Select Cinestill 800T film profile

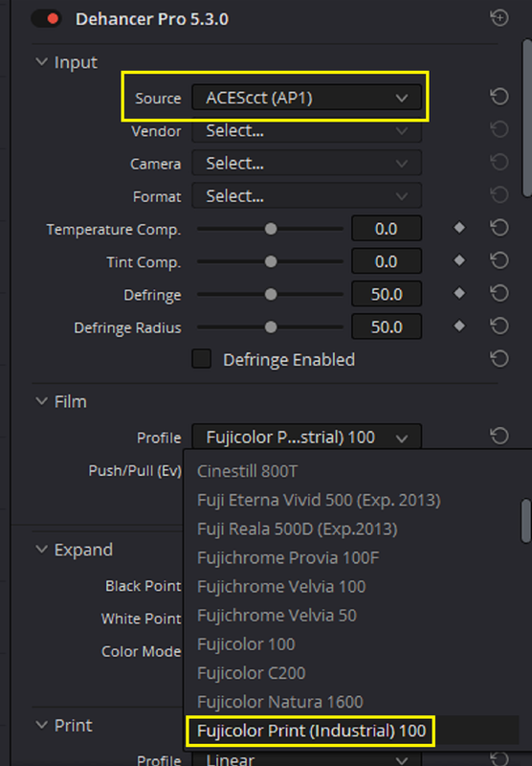pos(247,471)
